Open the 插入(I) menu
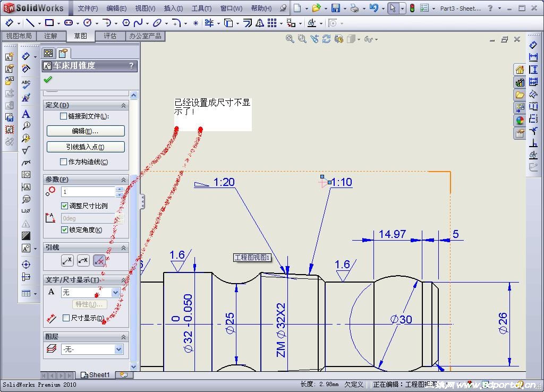Screen dimensions: 544x392 173,8
